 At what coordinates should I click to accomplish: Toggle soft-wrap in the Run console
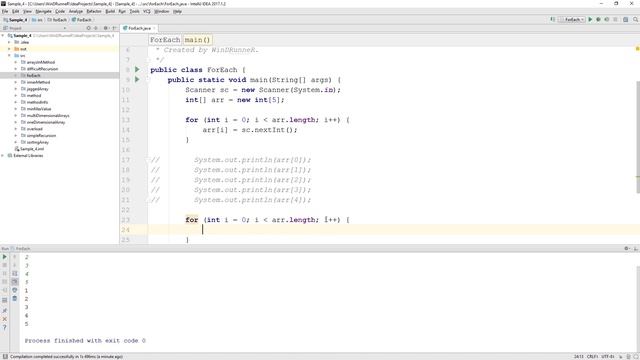click(x=15, y=273)
